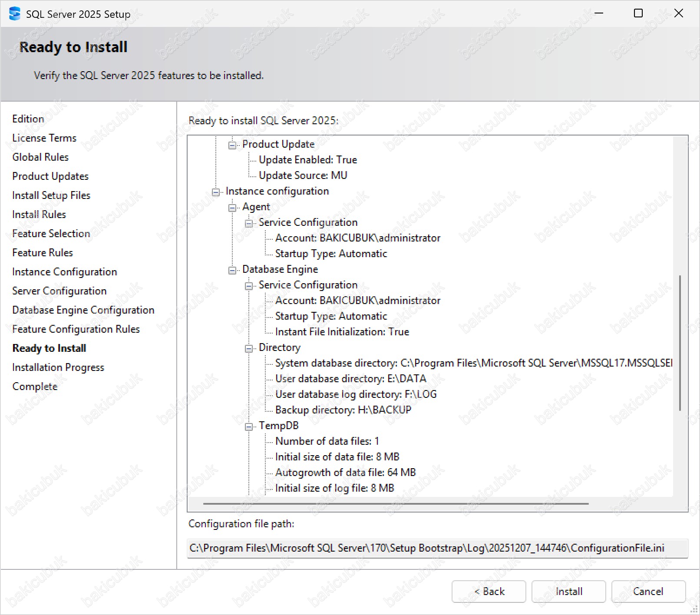Click the configuration file path field
The height and width of the screenshot is (615, 700).
pos(437,548)
